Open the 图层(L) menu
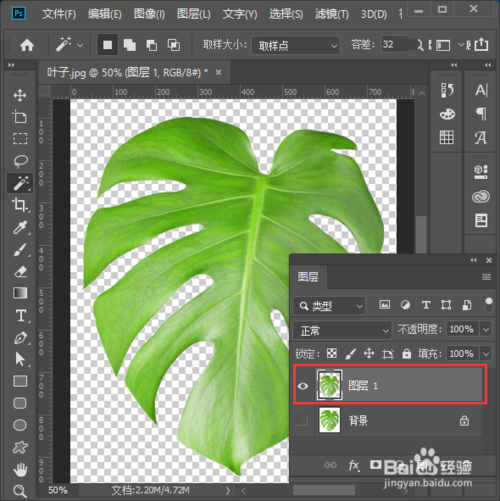500x501 pixels. [194, 14]
